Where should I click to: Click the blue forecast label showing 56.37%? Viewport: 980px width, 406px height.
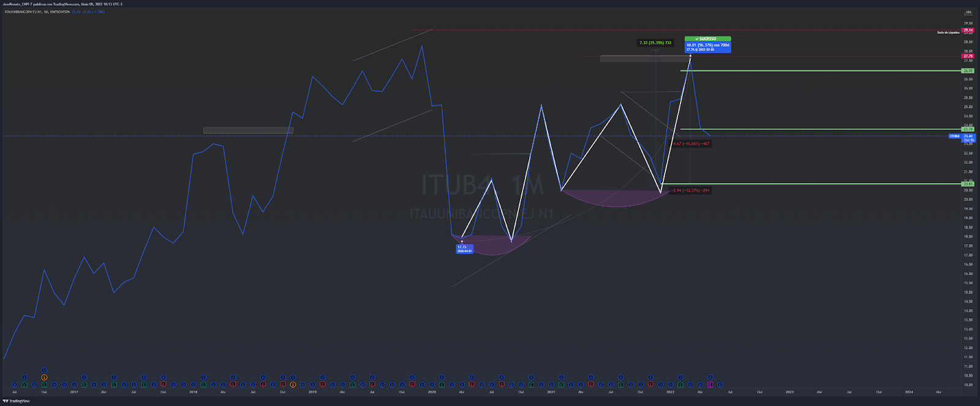pos(707,47)
